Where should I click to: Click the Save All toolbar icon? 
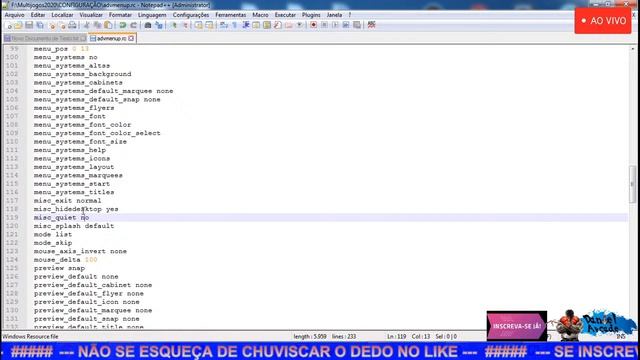tap(40, 25)
